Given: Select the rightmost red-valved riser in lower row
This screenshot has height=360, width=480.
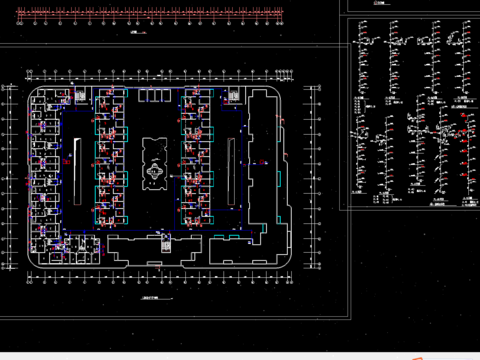Looking at the screenshot, I should tap(468, 154).
